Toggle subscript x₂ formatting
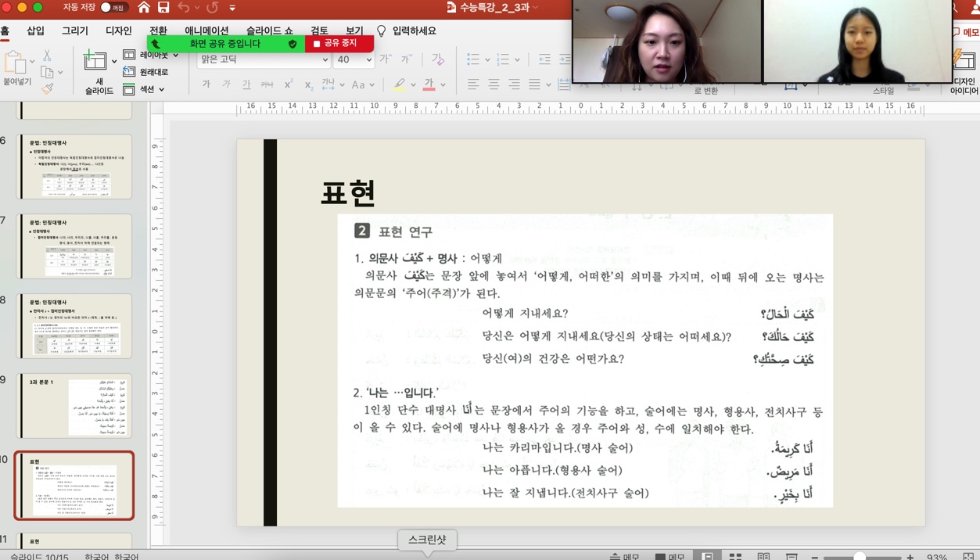This screenshot has width=980, height=560. [308, 84]
